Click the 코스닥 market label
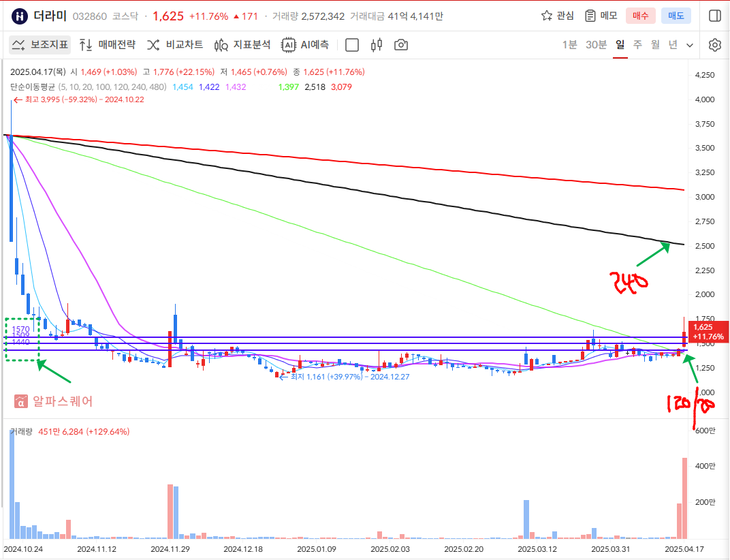Image resolution: width=730 pixels, height=560 pixels. (x=125, y=16)
